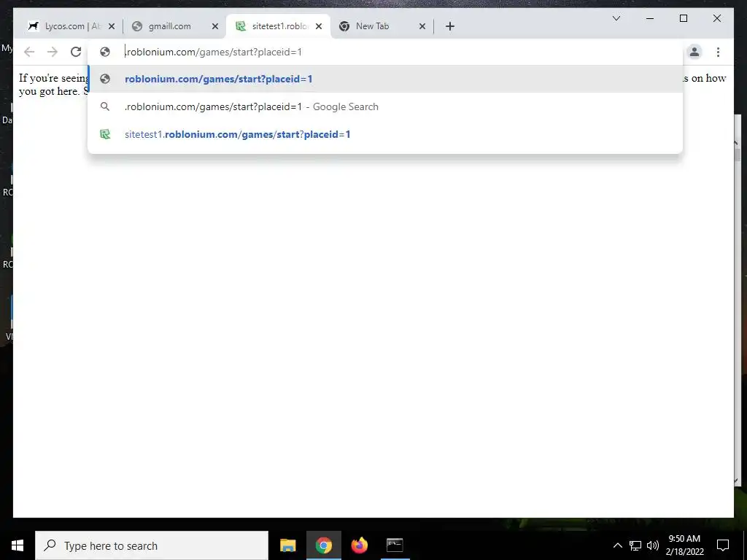Choose the sitetest1.roblonium.com suggestion

(385, 134)
